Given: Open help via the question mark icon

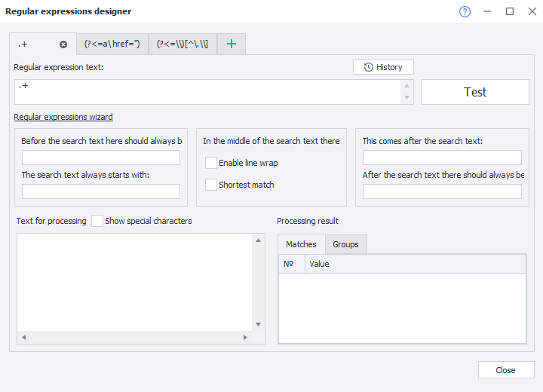Looking at the screenshot, I should pos(464,11).
